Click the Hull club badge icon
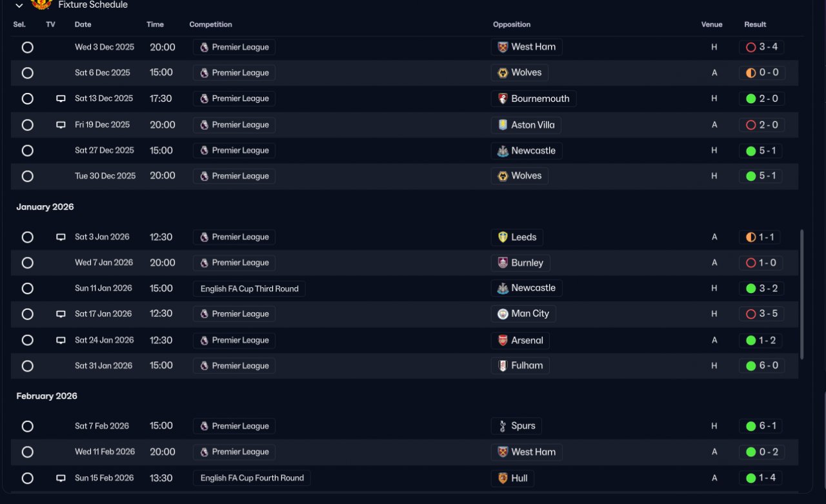The image size is (826, 504). [x=503, y=478]
